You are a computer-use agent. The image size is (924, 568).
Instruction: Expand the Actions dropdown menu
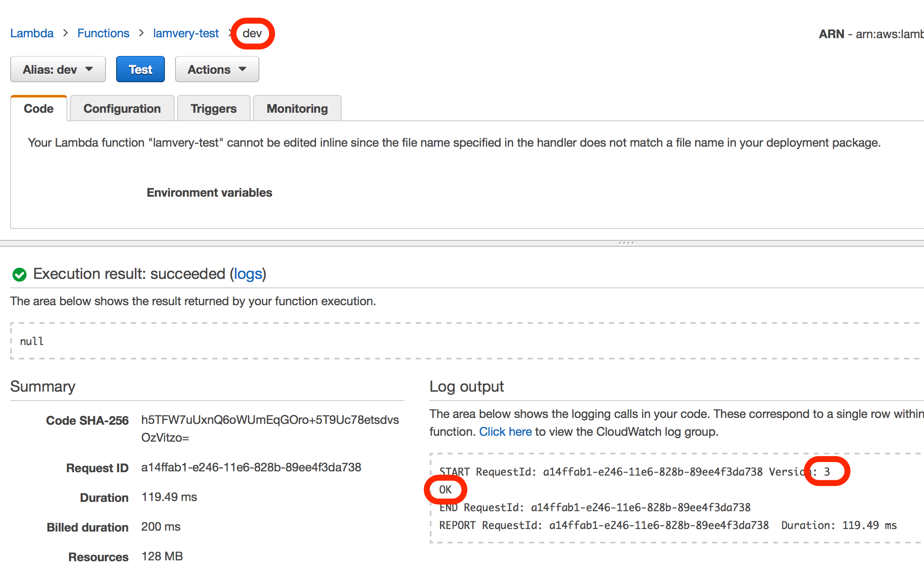click(217, 69)
